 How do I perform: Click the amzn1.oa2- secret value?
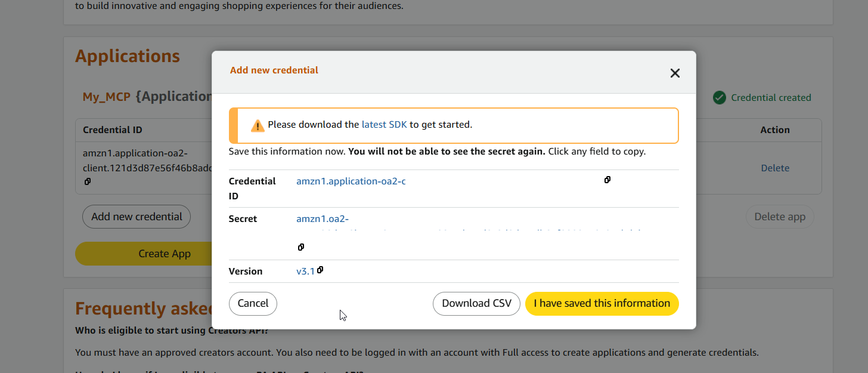tap(323, 219)
